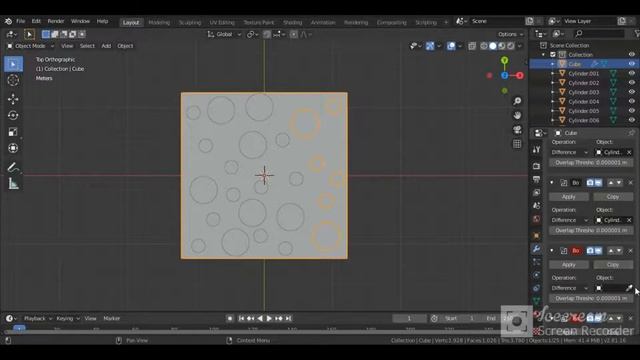
Task: Enable rendered viewport shading
Action: pos(511,46)
